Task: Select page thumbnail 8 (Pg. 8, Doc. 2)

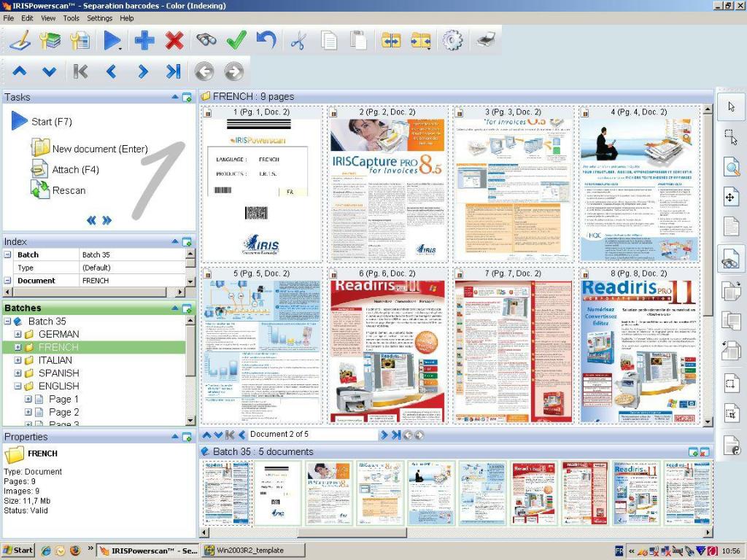Action: pos(639,345)
